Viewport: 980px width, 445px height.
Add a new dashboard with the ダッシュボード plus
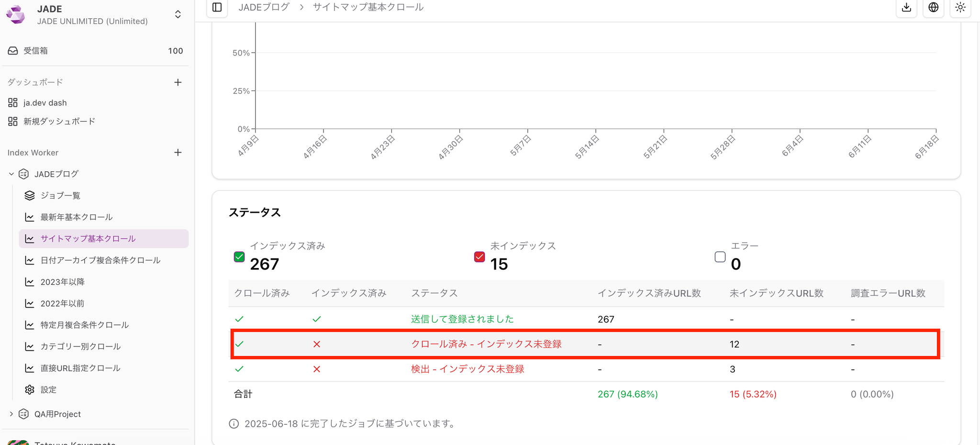178,82
